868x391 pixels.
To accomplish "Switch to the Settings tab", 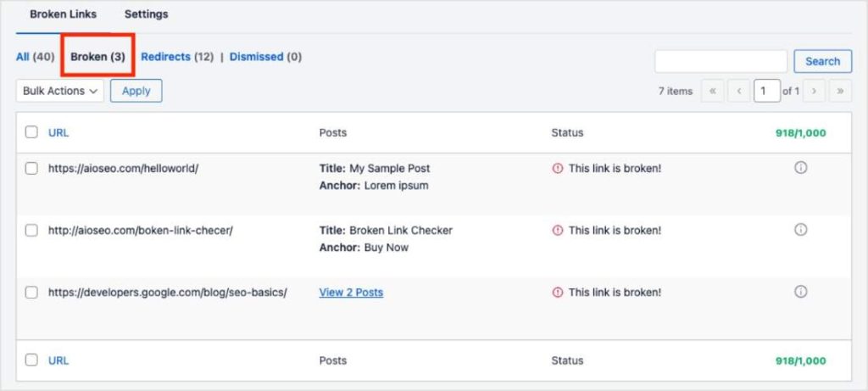I will pos(146,14).
